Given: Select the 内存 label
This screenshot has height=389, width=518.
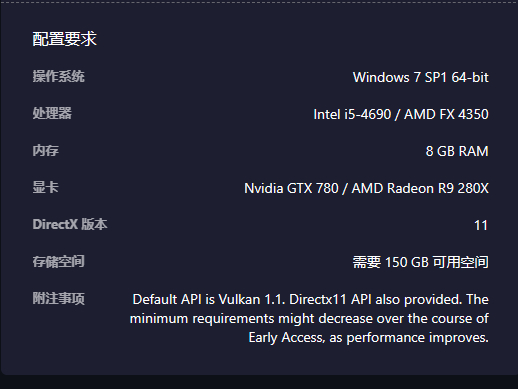Looking at the screenshot, I should pyautogui.click(x=46, y=150).
